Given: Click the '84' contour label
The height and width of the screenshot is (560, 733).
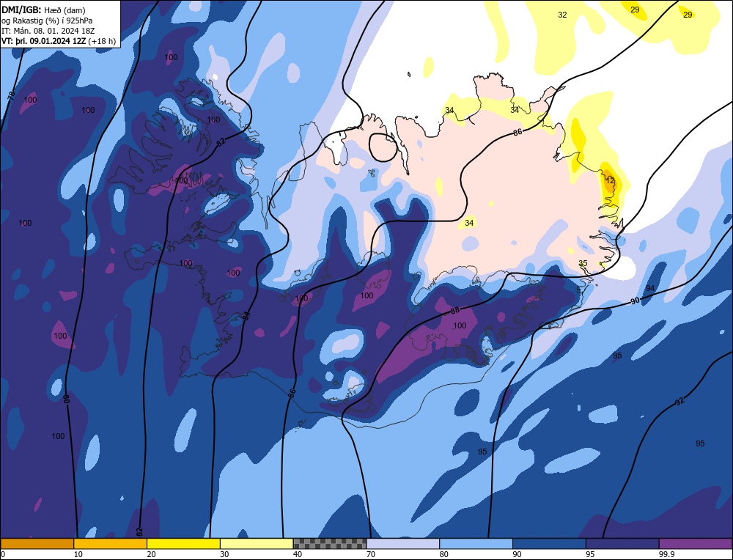Looking at the screenshot, I should click(x=246, y=316).
